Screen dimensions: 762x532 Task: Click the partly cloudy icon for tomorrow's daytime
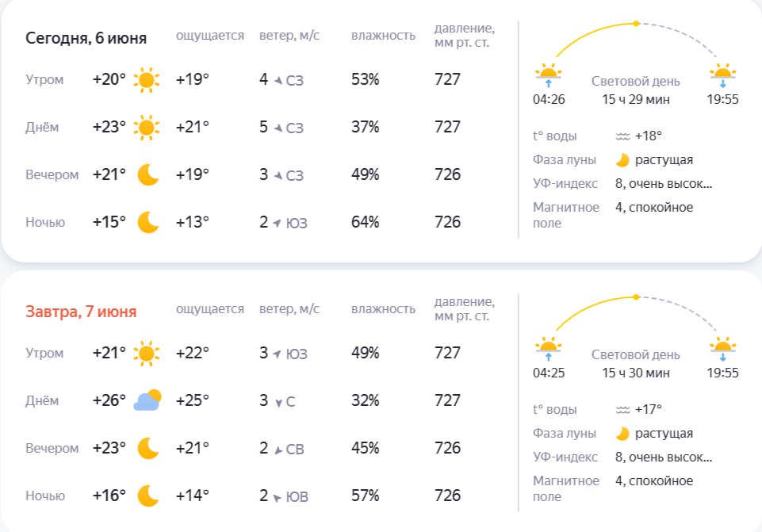click(147, 400)
